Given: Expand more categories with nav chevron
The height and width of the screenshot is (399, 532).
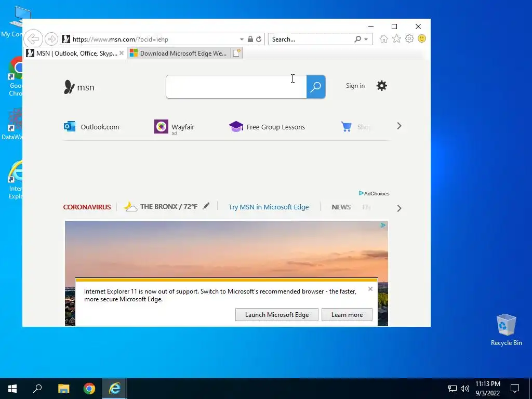Looking at the screenshot, I should point(400,208).
